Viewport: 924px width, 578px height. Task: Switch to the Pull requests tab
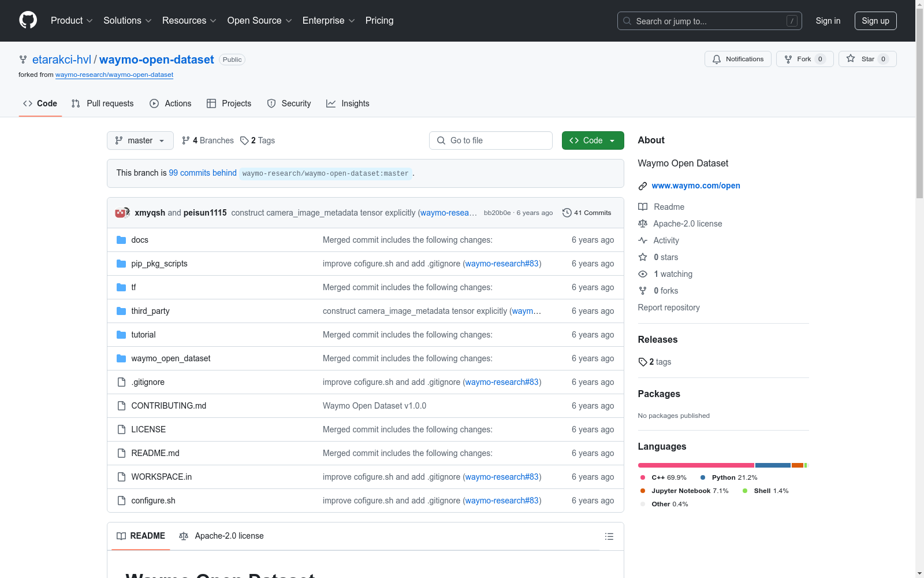coord(103,103)
